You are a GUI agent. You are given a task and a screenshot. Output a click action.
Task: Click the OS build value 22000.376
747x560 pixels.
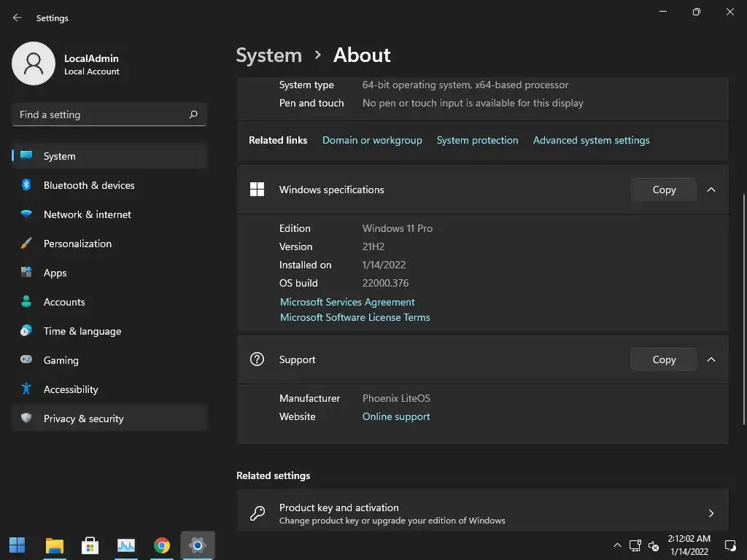385,283
